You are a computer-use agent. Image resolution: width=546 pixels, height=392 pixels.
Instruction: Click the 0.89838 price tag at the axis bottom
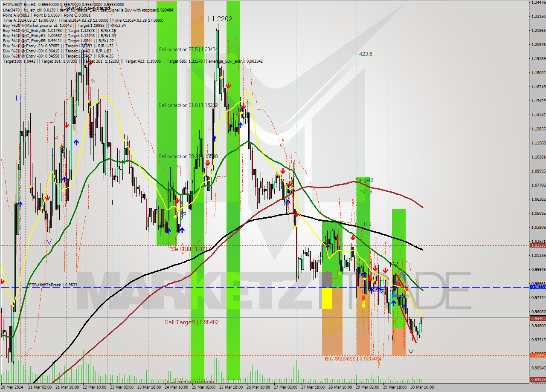537,379
